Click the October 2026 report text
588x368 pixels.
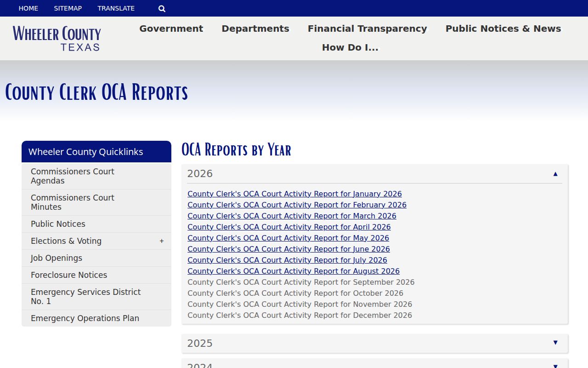[x=295, y=293]
